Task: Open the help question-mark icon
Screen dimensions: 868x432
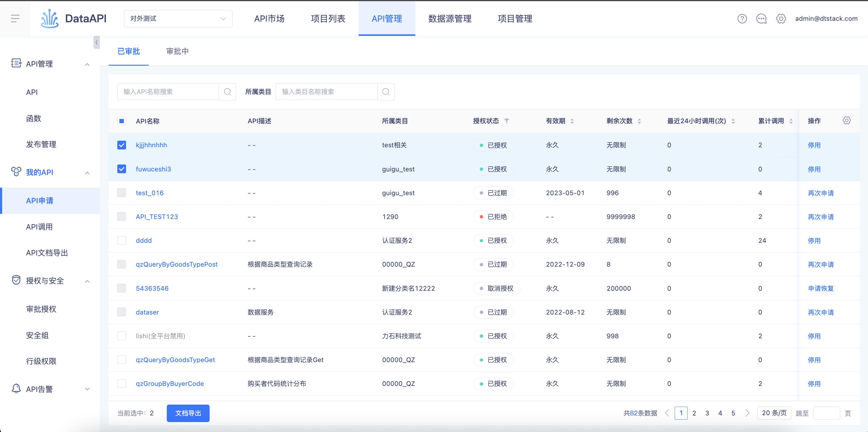Action: pyautogui.click(x=742, y=18)
